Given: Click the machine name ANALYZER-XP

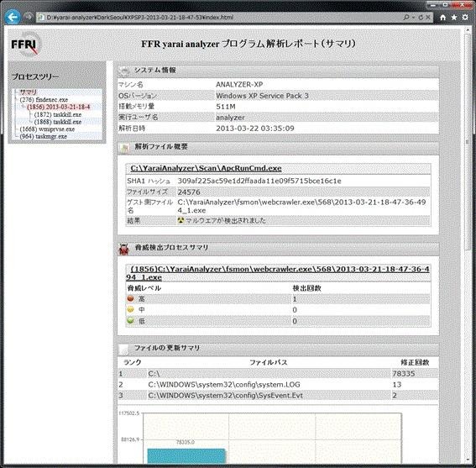Looking at the screenshot, I should coord(239,85).
